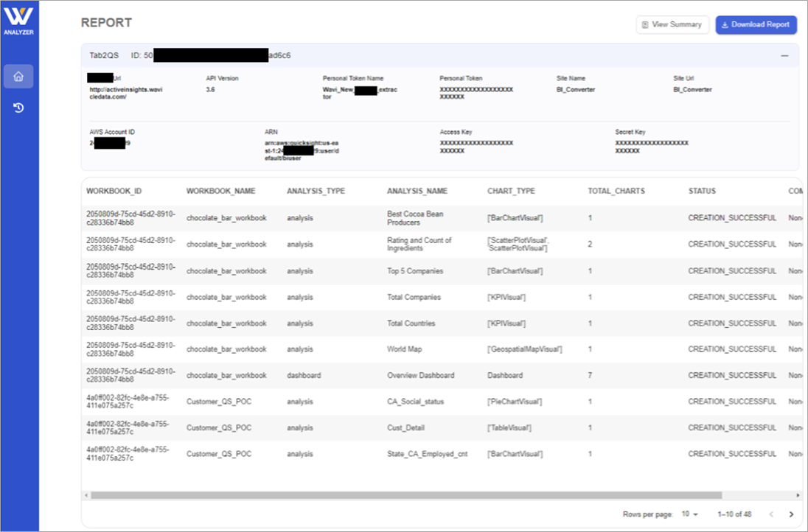Select 'CA_Social_status' cell
Screen dimensions: 808x532
[x=415, y=402]
